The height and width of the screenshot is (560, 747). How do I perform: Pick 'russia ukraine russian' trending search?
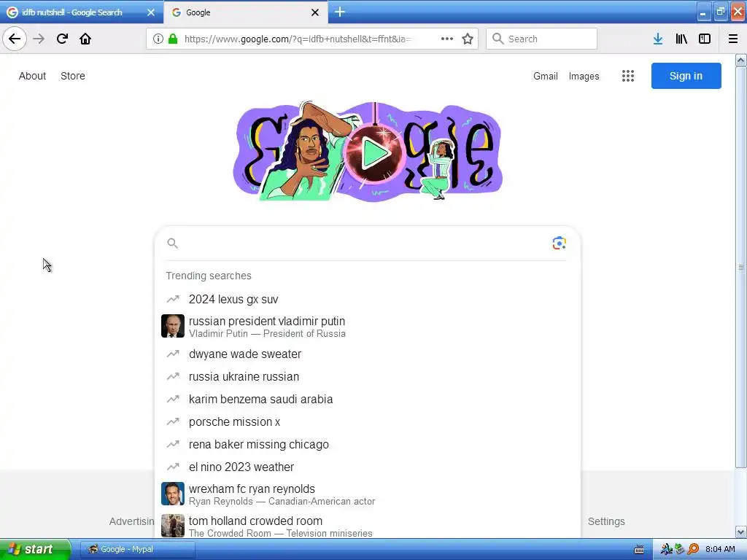tap(368, 376)
